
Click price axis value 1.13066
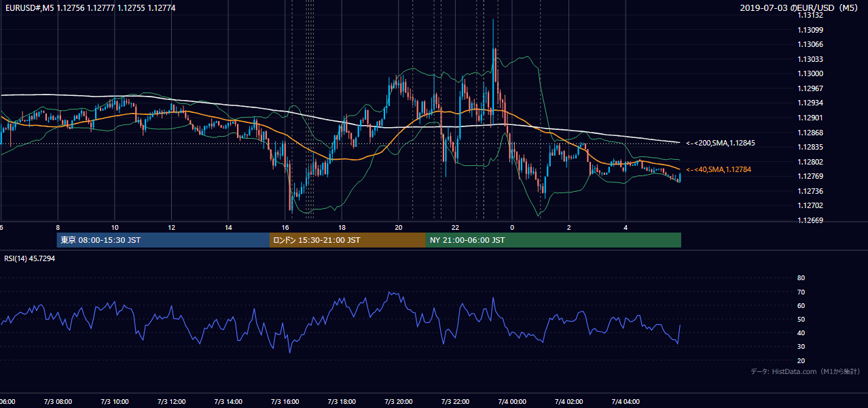click(x=811, y=44)
